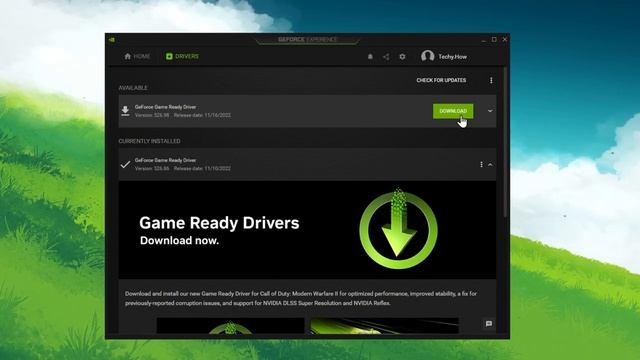The image size is (640, 360).
Task: Open the Home tab
Action: click(137, 56)
